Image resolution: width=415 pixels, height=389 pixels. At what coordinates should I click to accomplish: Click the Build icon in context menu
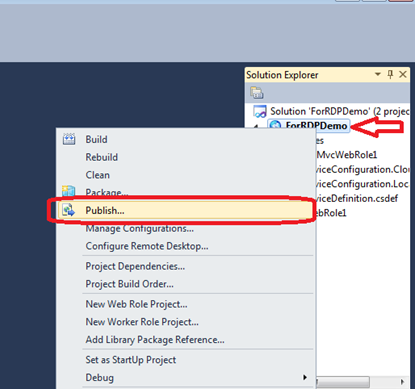click(x=69, y=139)
